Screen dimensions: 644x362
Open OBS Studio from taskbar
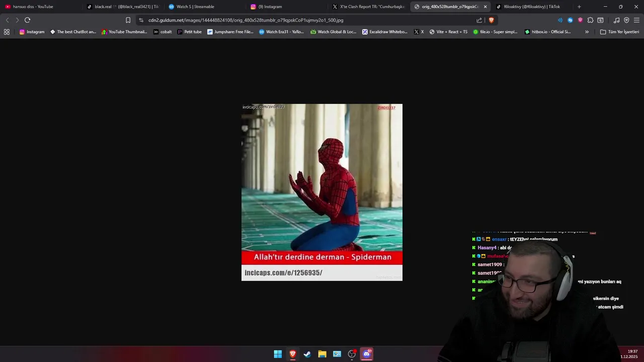(x=352, y=354)
